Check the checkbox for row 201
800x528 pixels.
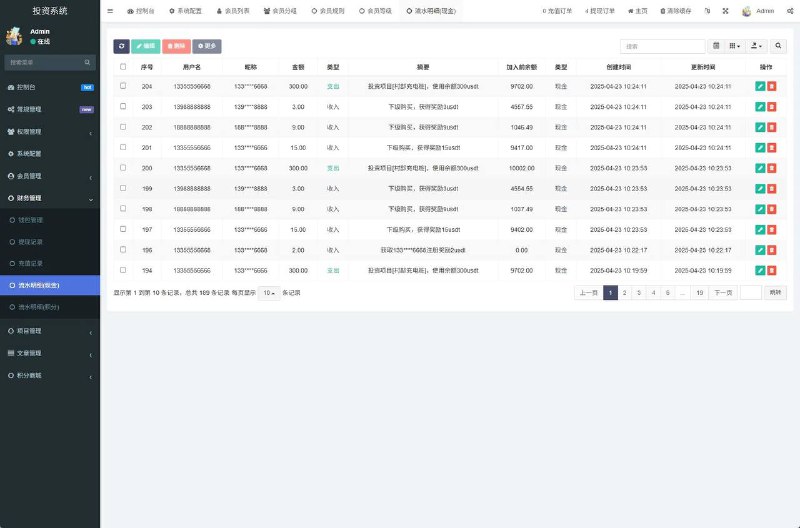(123, 147)
